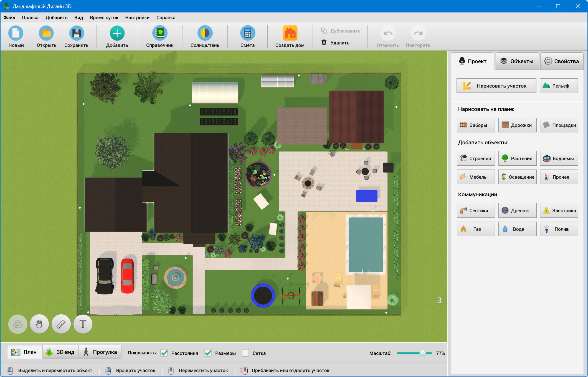The image size is (588, 377).
Task: Uncheck the Размеры checkbox
Action: [208, 353]
